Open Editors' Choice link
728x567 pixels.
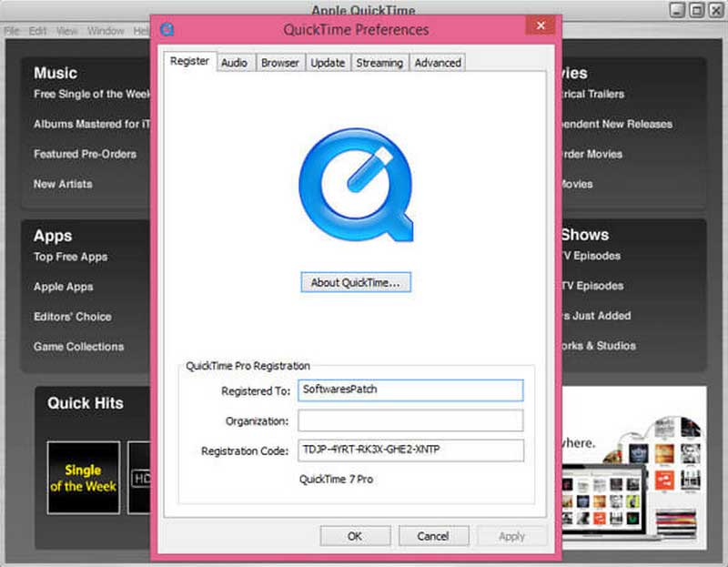73,317
